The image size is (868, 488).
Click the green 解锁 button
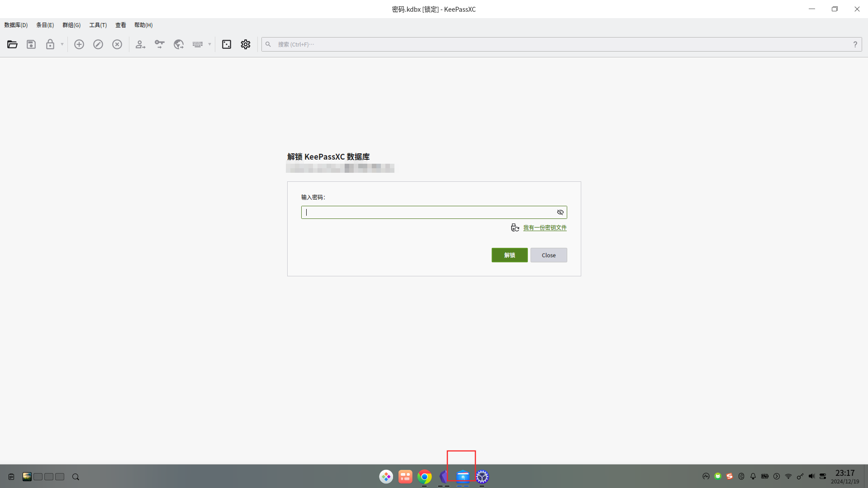pyautogui.click(x=509, y=255)
